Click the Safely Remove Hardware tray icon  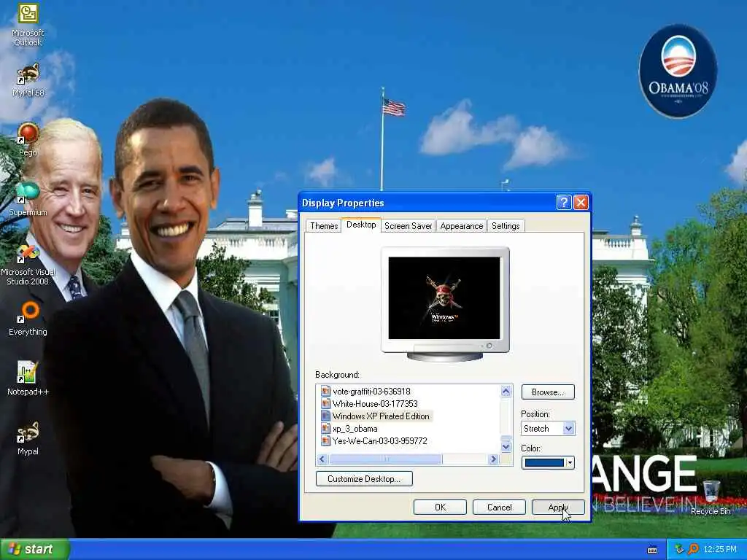pos(679,549)
